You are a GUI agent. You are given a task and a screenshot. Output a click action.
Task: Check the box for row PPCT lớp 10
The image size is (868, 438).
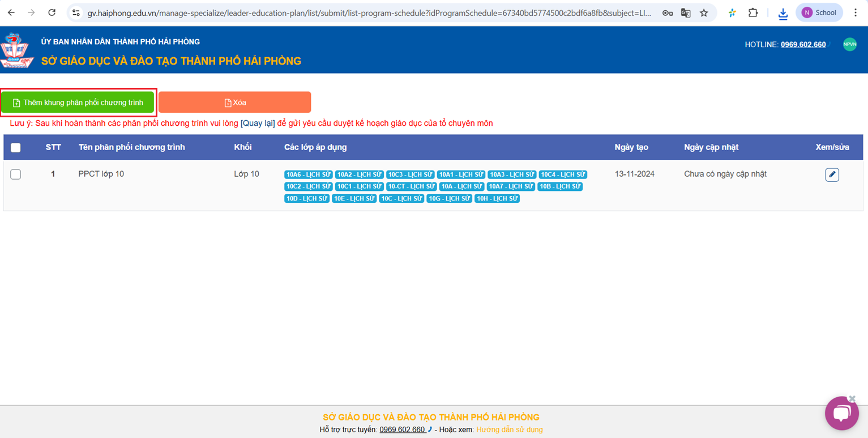click(x=16, y=175)
